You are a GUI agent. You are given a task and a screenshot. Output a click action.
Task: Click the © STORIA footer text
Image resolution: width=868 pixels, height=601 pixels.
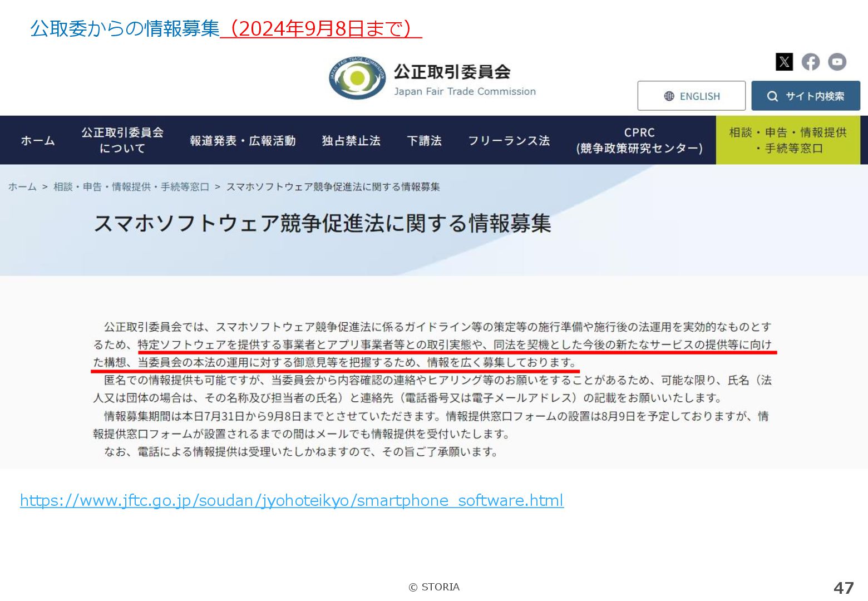point(434,587)
